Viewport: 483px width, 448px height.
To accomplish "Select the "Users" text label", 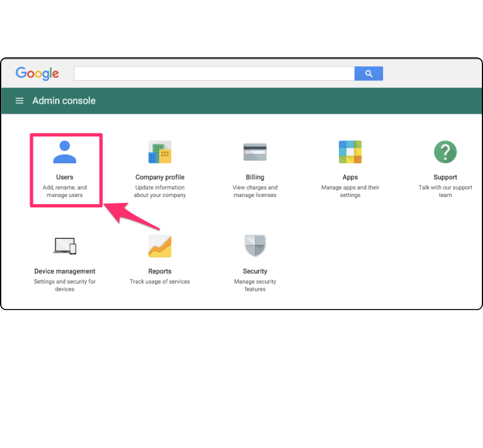I will coord(65,177).
